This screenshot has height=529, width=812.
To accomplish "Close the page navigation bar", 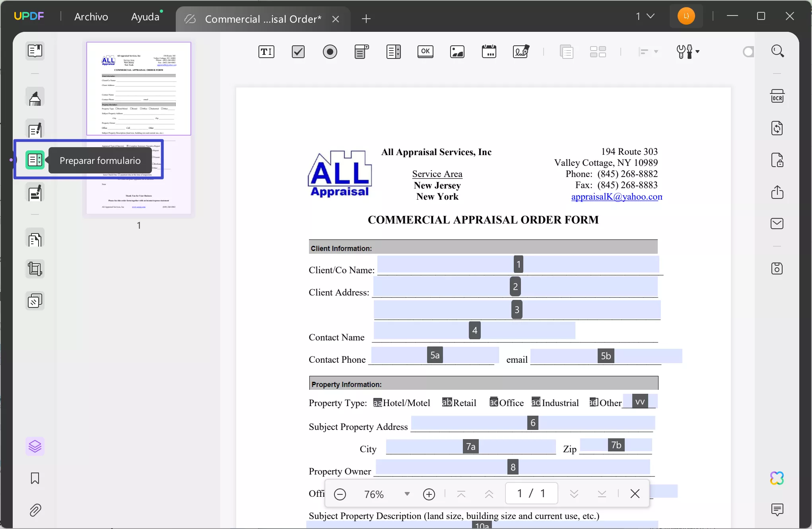I will pos(635,494).
